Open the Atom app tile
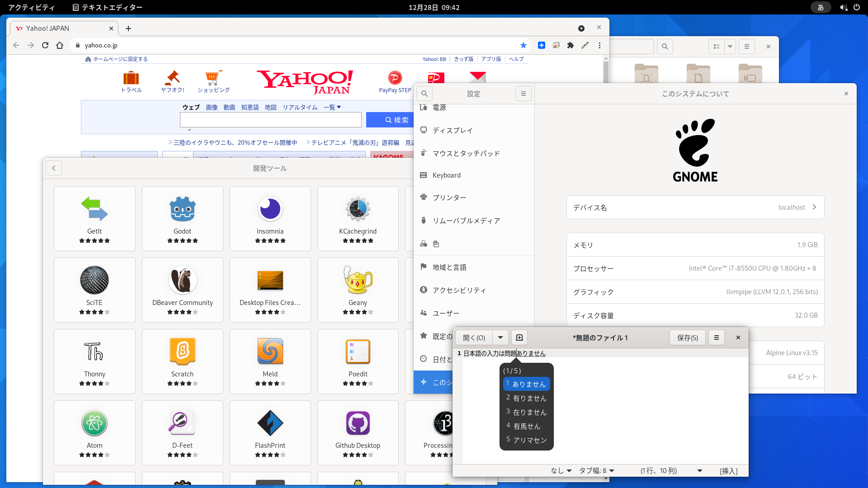868x488 pixels. [94, 433]
